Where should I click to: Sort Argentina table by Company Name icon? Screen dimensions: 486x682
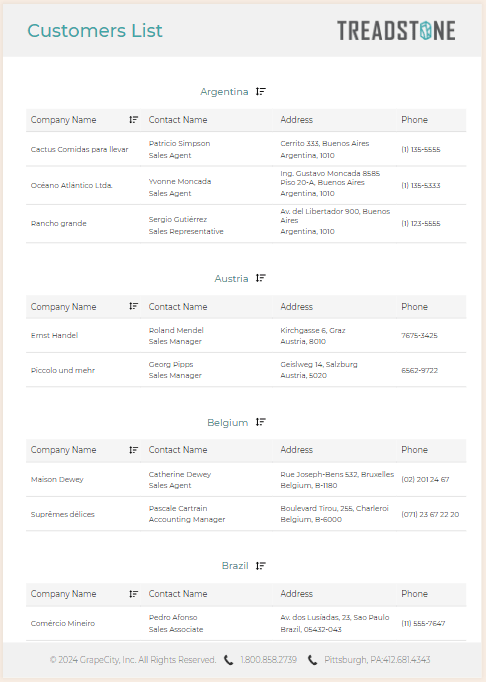point(134,120)
